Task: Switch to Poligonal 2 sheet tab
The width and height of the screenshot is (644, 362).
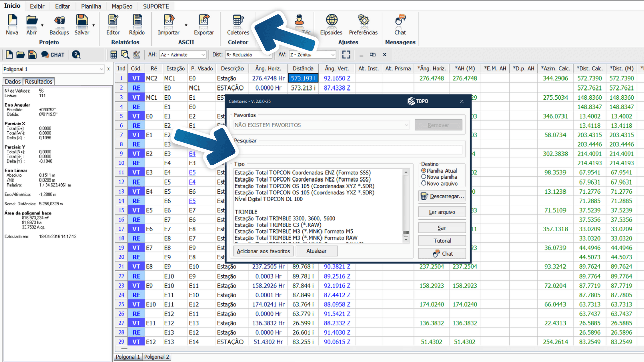Action: 156,357
